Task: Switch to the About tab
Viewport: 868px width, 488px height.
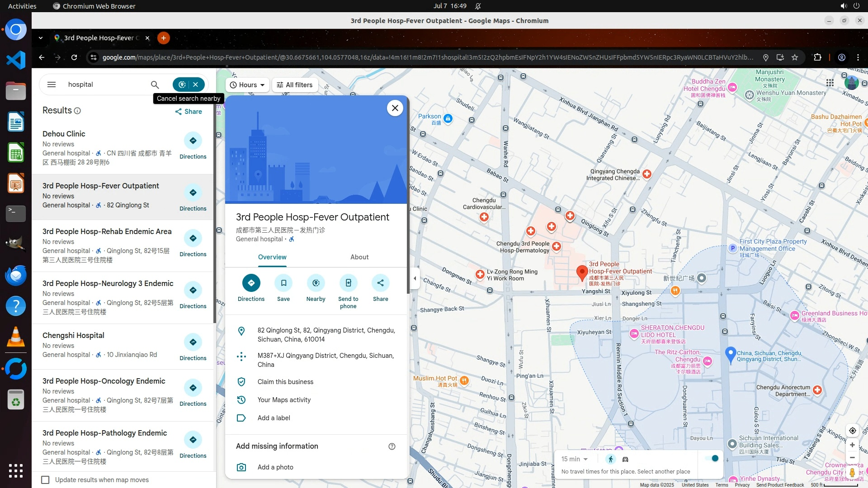Action: 359,257
